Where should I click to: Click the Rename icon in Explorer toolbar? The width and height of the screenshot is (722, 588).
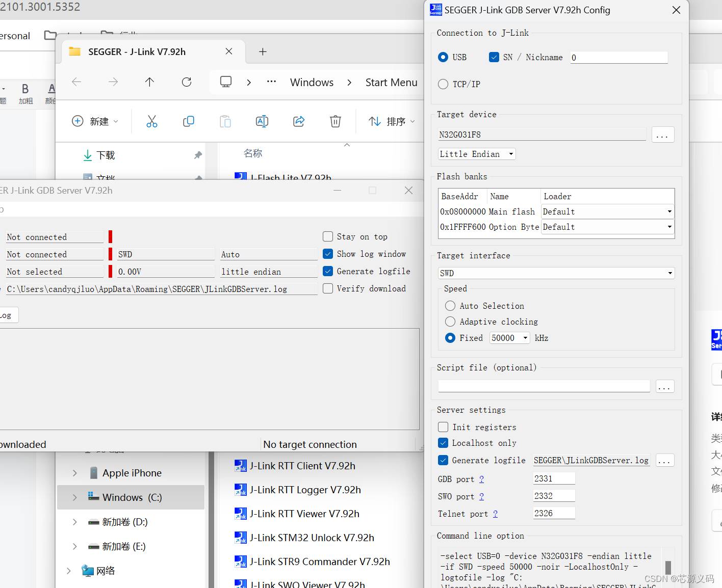(262, 121)
